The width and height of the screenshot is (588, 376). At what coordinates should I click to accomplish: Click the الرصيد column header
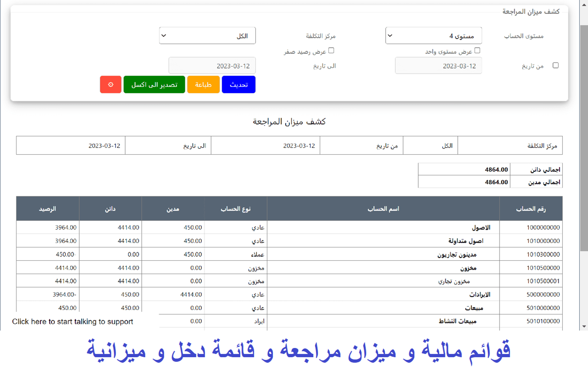[x=47, y=209]
